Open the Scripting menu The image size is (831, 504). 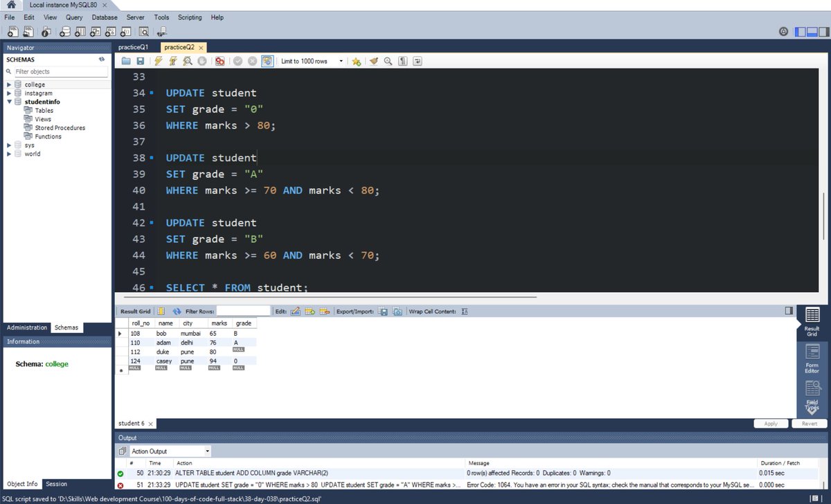190,17
